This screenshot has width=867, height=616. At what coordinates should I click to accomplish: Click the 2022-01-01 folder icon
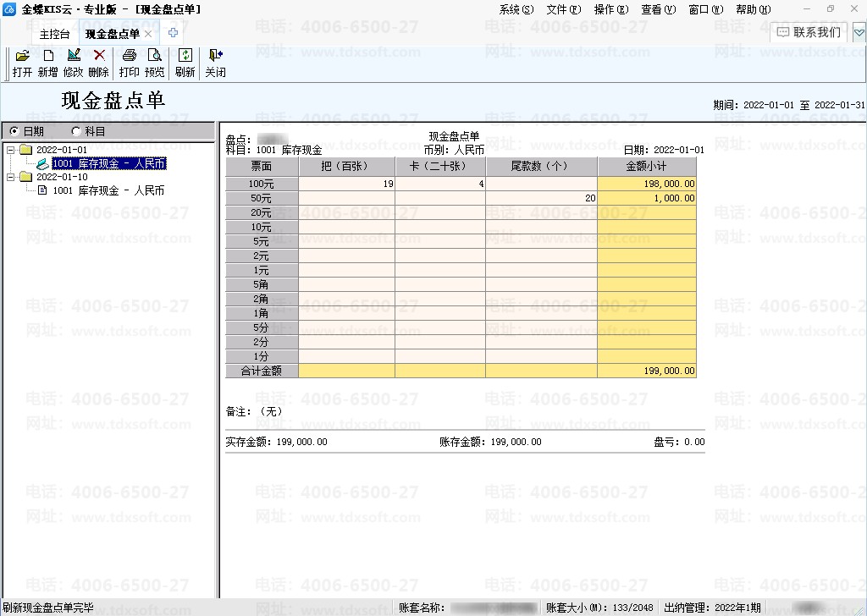[26, 150]
